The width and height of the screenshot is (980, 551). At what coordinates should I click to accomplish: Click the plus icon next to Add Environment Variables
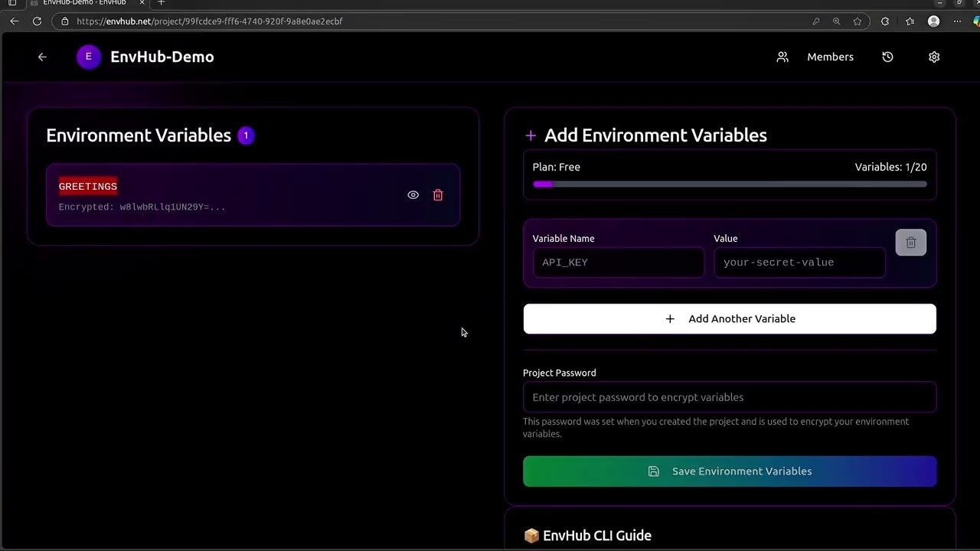(x=531, y=135)
